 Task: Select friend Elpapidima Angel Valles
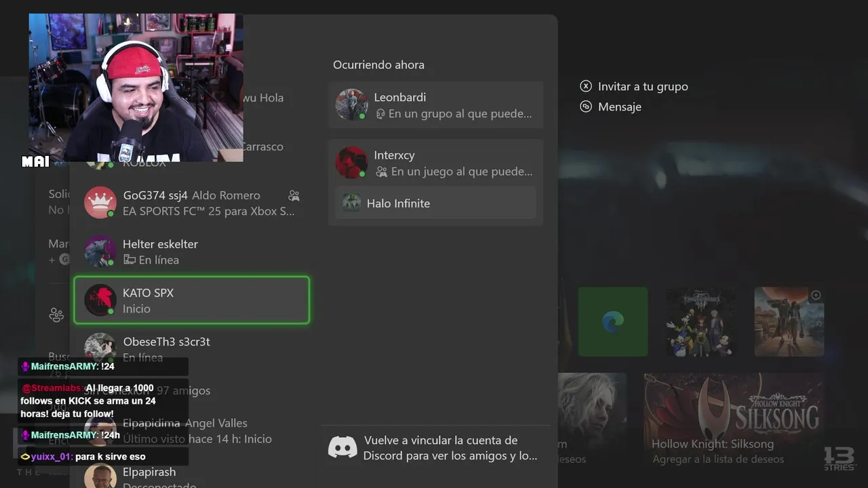pos(191,431)
